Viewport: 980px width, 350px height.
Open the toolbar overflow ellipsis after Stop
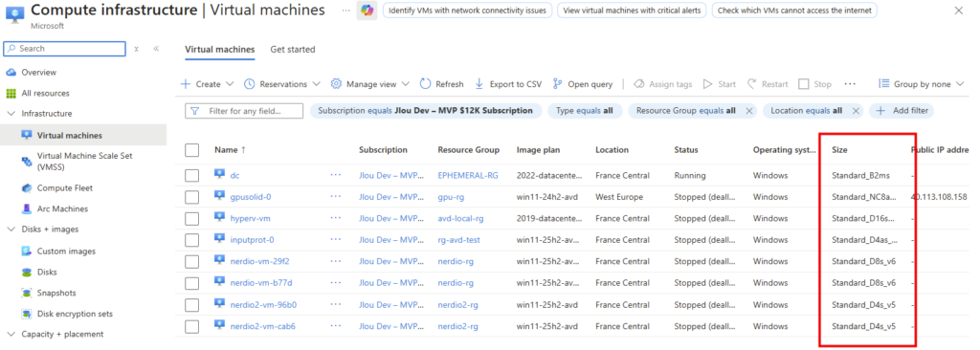(850, 84)
